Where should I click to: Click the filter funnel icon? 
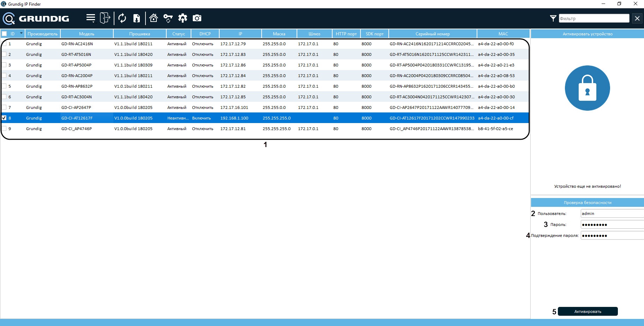point(553,18)
